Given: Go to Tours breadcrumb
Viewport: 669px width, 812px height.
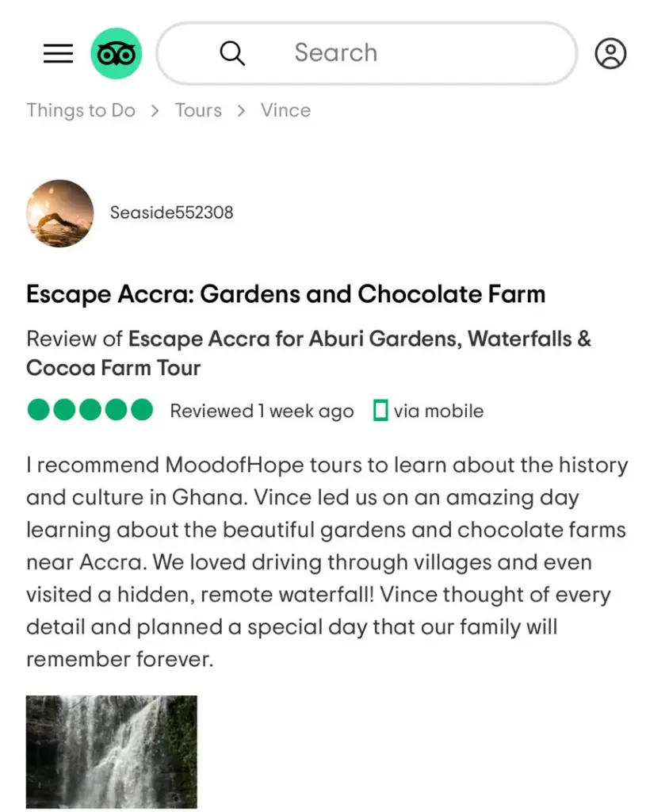Looking at the screenshot, I should click(x=198, y=110).
